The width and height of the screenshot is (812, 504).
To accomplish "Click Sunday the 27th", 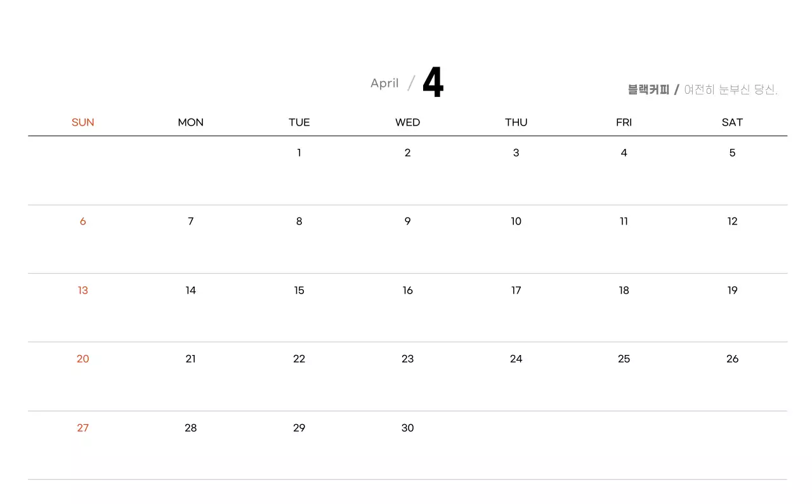I will pyautogui.click(x=82, y=428).
